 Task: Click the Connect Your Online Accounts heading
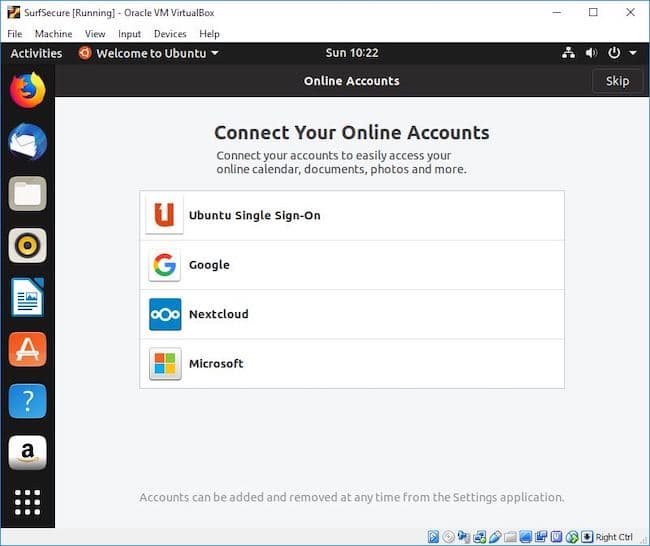[x=352, y=133]
